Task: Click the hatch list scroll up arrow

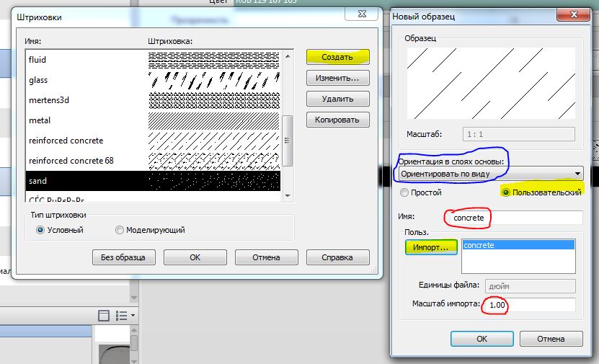Action: (x=288, y=56)
